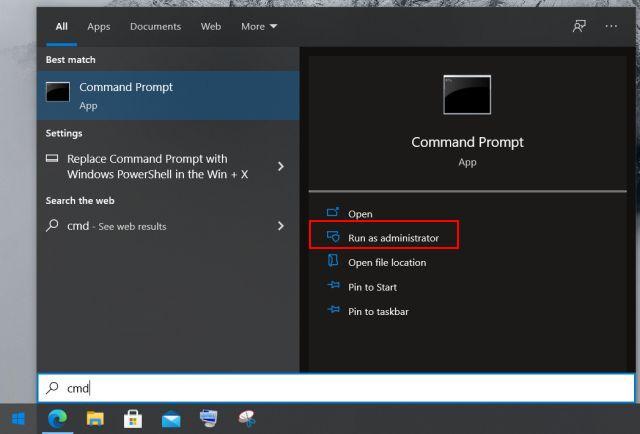The width and height of the screenshot is (640, 434).
Task: Pin Command Prompt to Start
Action: 372,287
